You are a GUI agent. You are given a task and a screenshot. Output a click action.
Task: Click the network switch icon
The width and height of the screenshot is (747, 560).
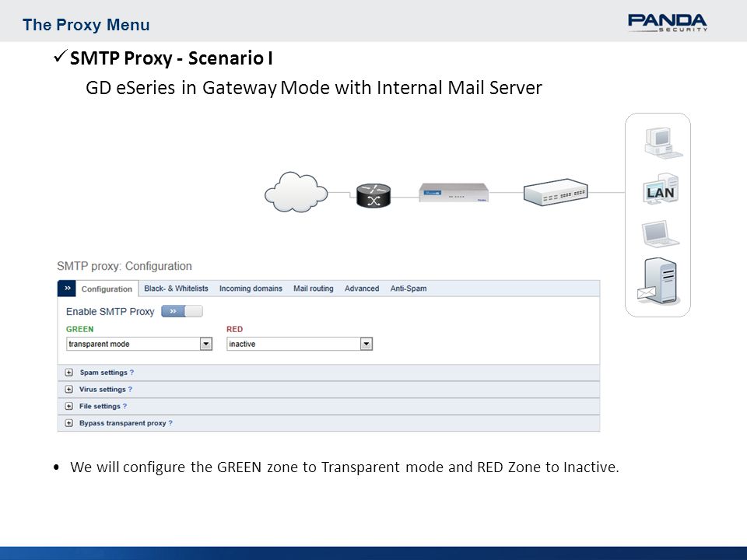tap(556, 192)
